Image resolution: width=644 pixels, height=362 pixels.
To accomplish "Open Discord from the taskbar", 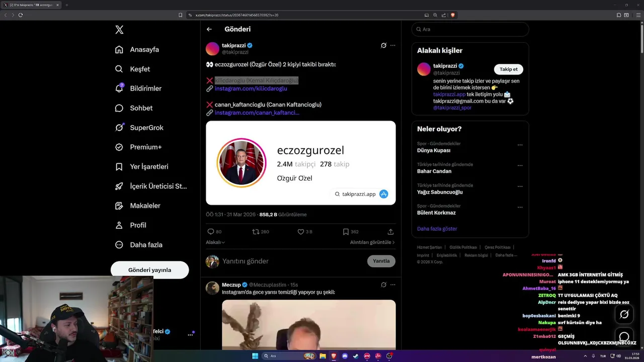I will [345, 356].
